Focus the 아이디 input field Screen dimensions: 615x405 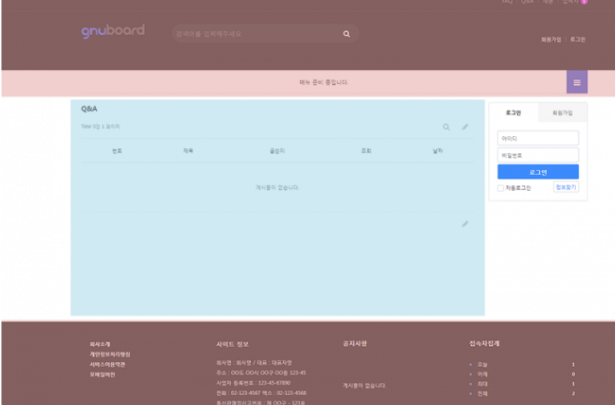(x=537, y=139)
